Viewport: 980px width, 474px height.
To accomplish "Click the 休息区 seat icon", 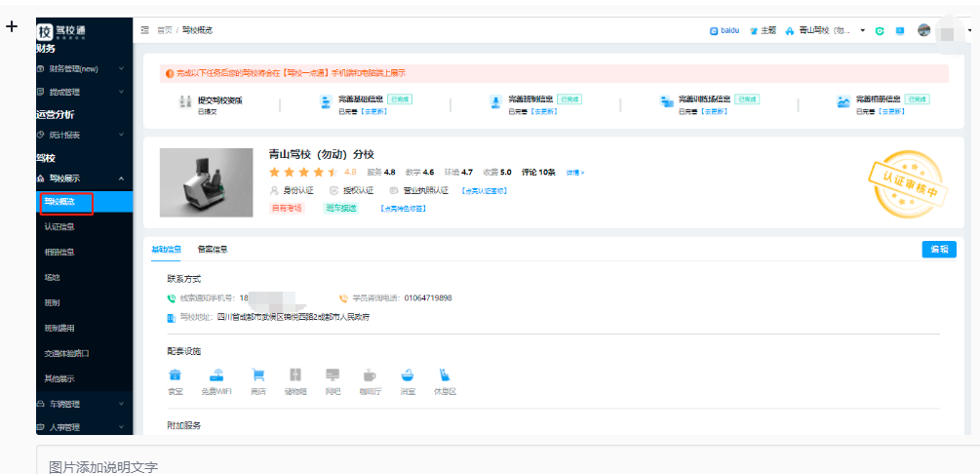I will (445, 375).
